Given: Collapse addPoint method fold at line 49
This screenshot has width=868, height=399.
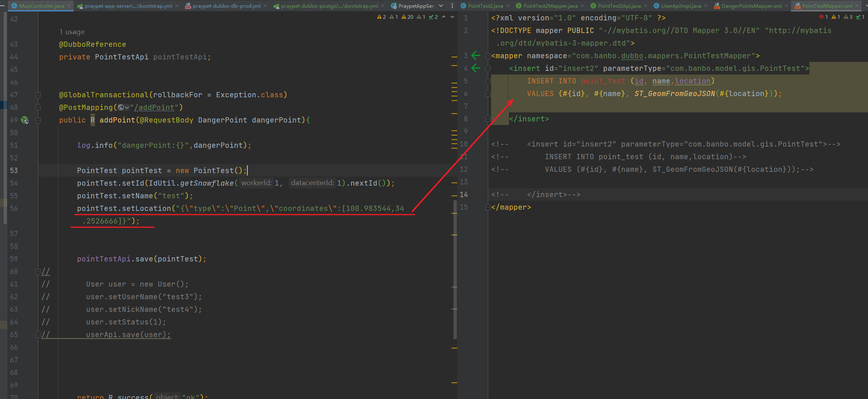Looking at the screenshot, I should click(x=38, y=120).
